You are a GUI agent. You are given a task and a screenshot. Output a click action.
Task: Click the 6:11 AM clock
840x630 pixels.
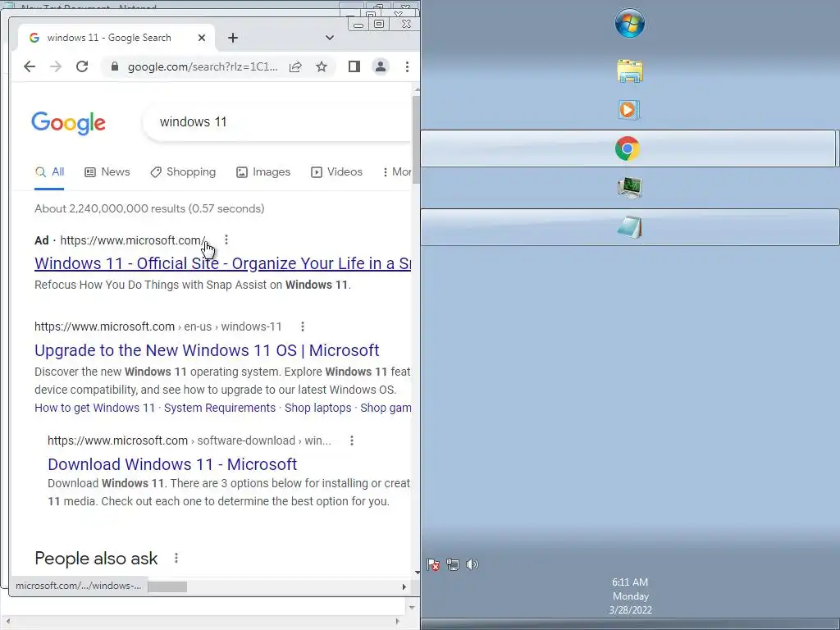tap(630, 582)
